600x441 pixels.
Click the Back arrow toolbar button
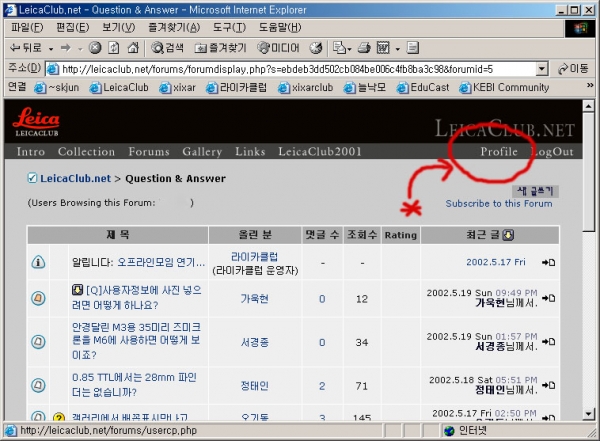[25, 48]
